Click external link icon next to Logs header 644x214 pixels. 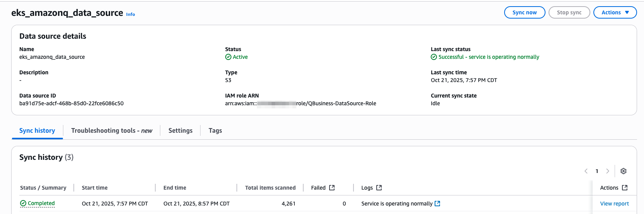pyautogui.click(x=379, y=188)
